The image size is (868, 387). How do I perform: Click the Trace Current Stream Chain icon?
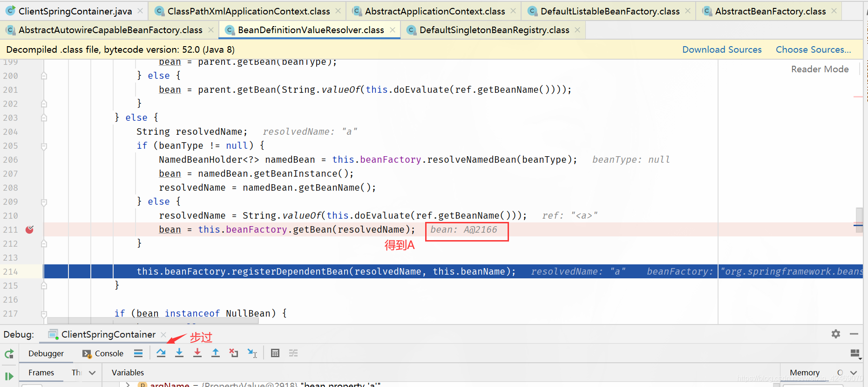(x=293, y=353)
